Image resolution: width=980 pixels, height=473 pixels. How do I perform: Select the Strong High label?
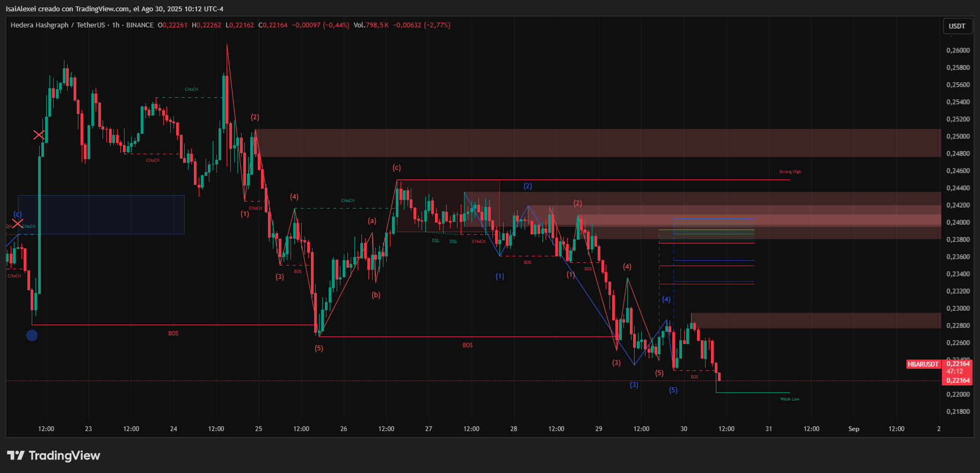tap(790, 172)
